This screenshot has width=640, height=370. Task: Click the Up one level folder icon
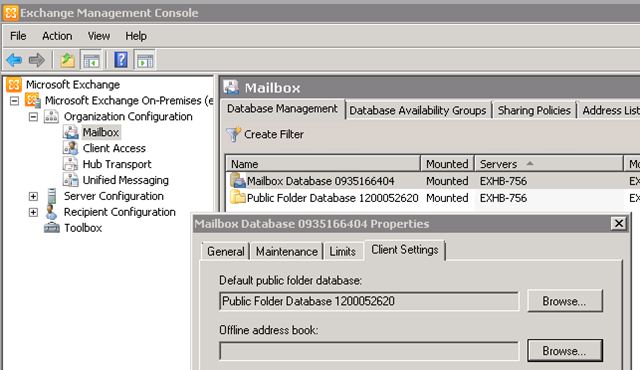[68, 60]
